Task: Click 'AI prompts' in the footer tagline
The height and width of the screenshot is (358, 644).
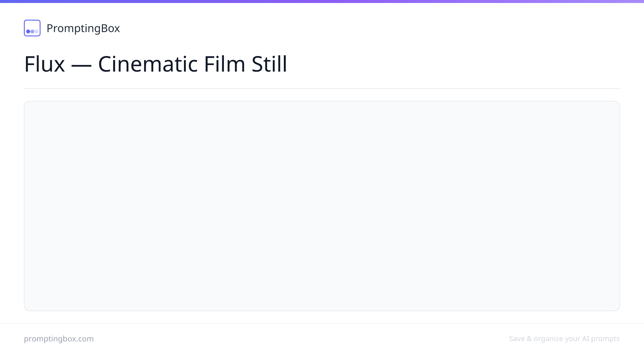Action: click(x=601, y=339)
